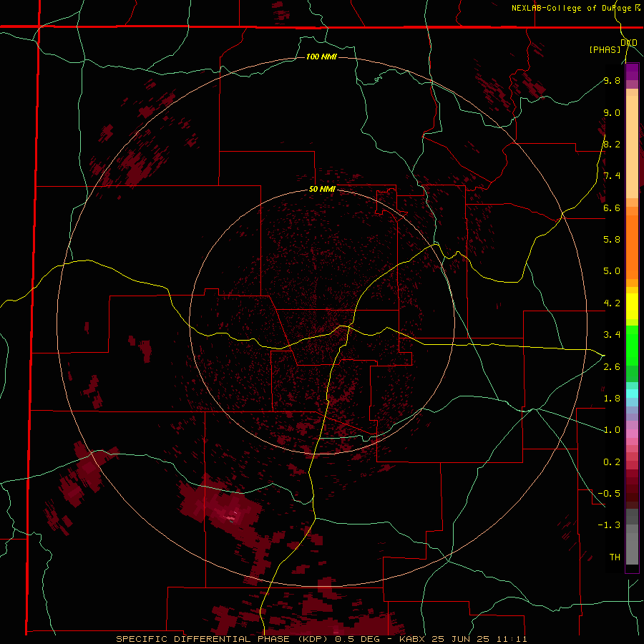This screenshot has width=644, height=644.
Task: Click the 4.2 legend value
Action: [x=612, y=303]
